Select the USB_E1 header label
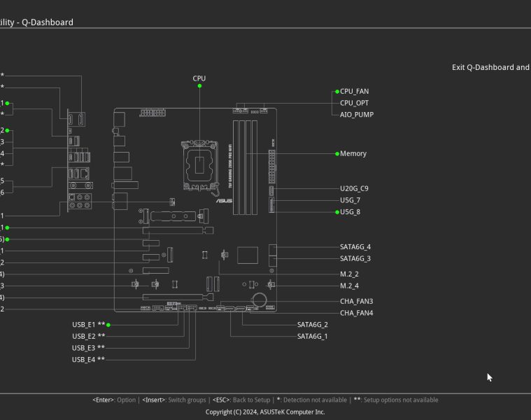 (x=88, y=325)
